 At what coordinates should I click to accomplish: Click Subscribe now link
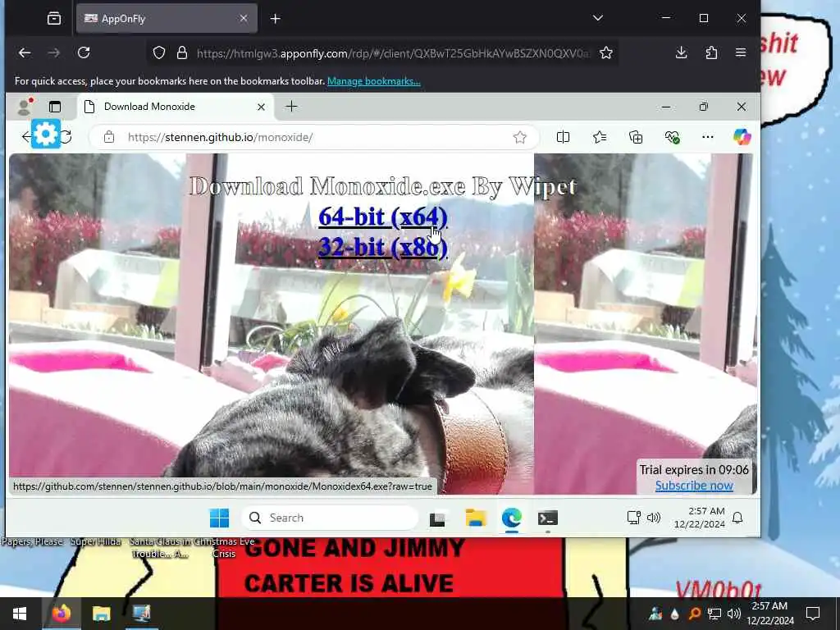click(x=694, y=486)
